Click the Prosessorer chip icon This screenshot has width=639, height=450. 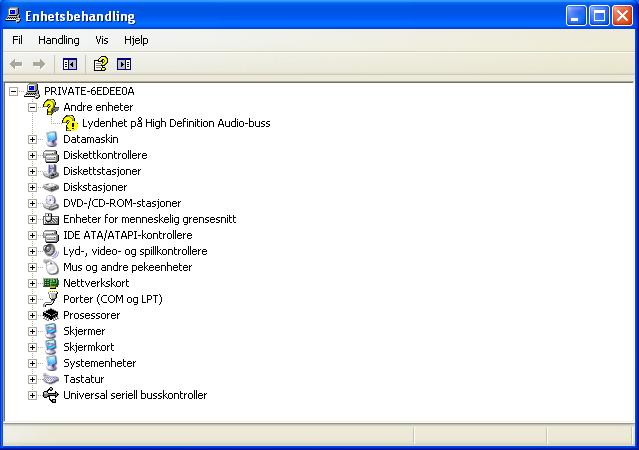coord(51,315)
